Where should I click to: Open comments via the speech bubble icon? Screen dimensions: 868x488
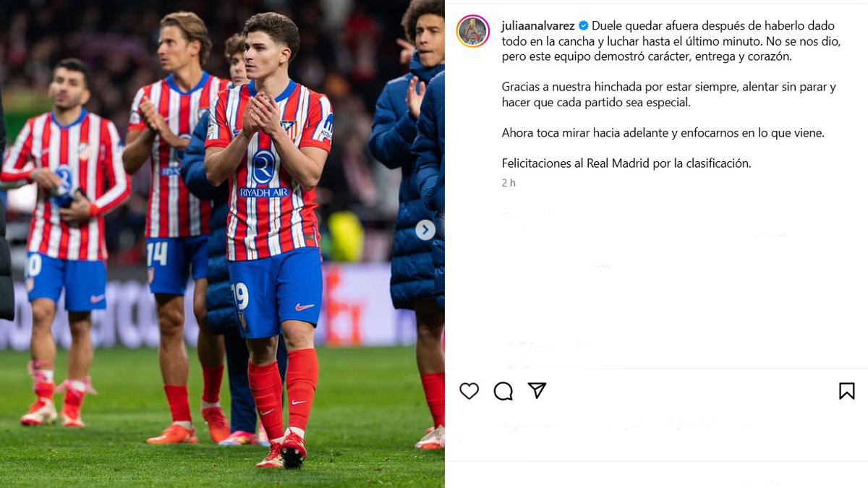click(x=503, y=391)
